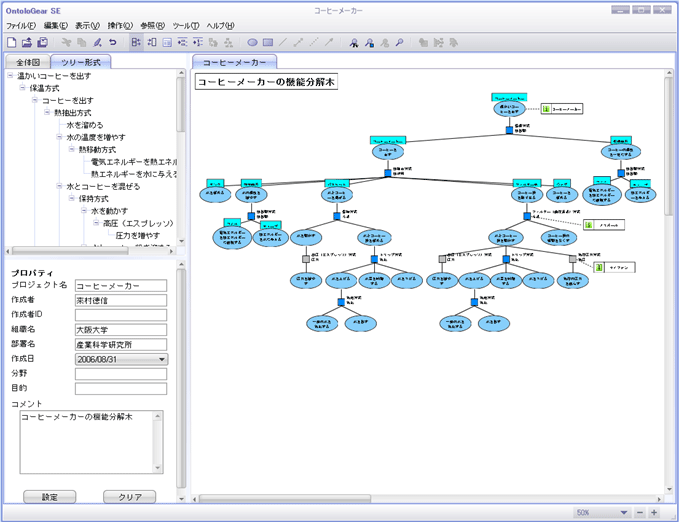Click the scissors cut icon in toolbar
The height and width of the screenshot is (522, 679).
[66, 42]
